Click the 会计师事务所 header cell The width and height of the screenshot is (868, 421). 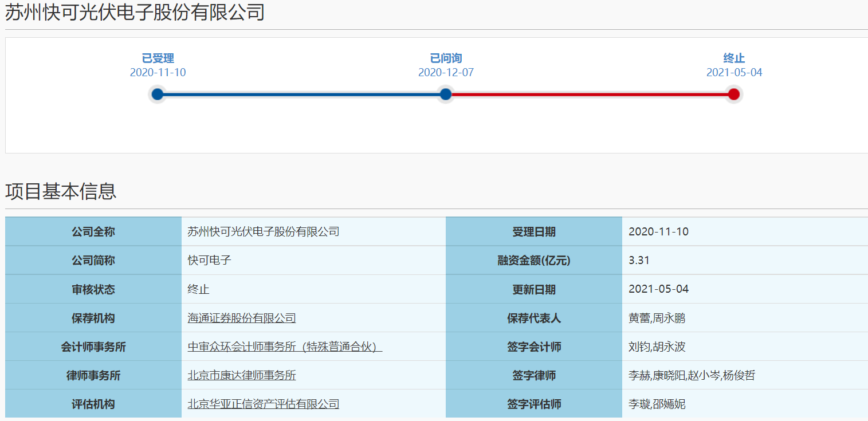coord(93,347)
